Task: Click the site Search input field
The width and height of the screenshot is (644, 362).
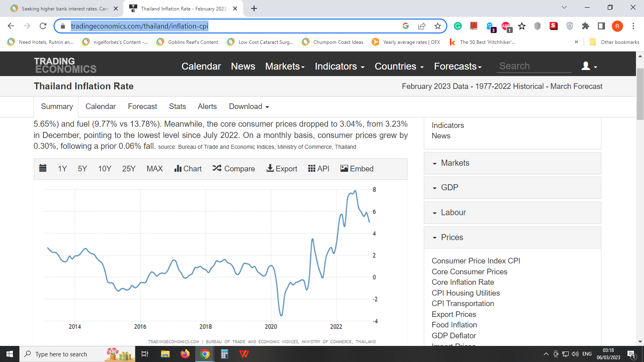Action: [x=535, y=66]
